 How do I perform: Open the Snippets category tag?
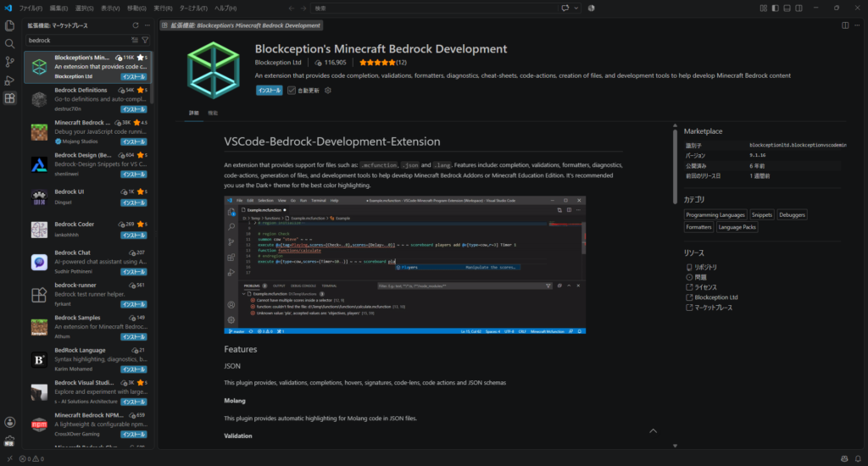coord(762,214)
